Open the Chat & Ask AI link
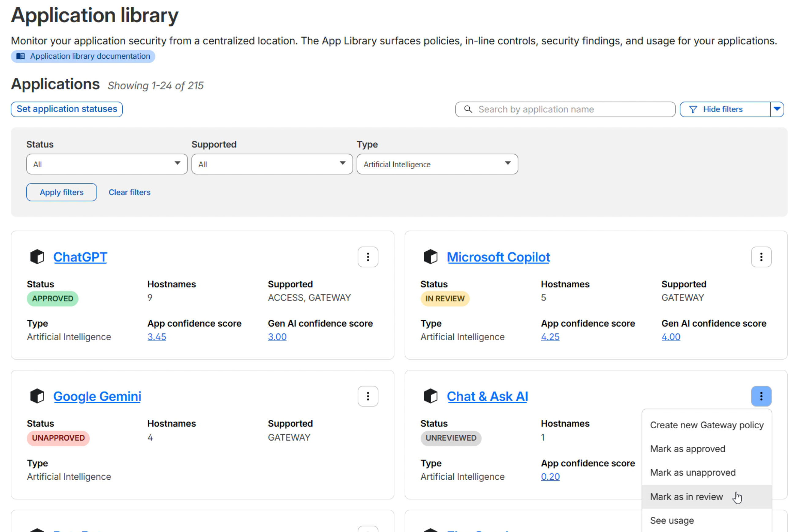Viewport: 792px width, 532px height. pos(487,396)
